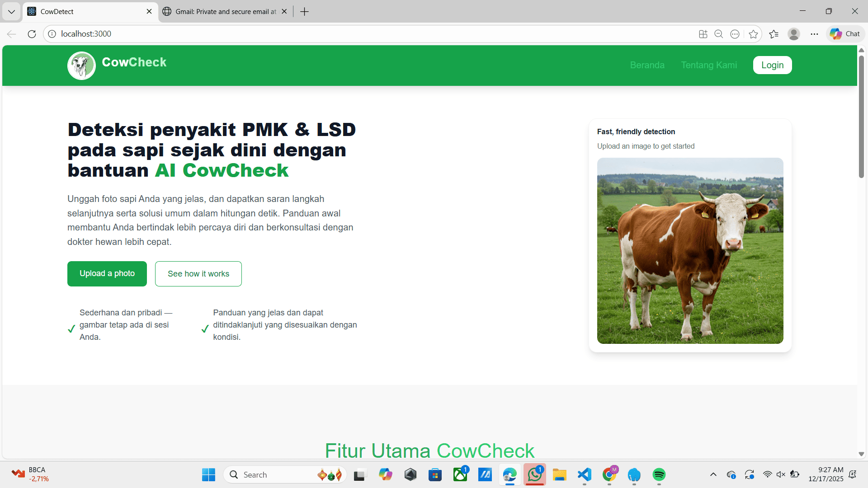
Task: Open the Copilot Chat in the browser
Action: (844, 33)
